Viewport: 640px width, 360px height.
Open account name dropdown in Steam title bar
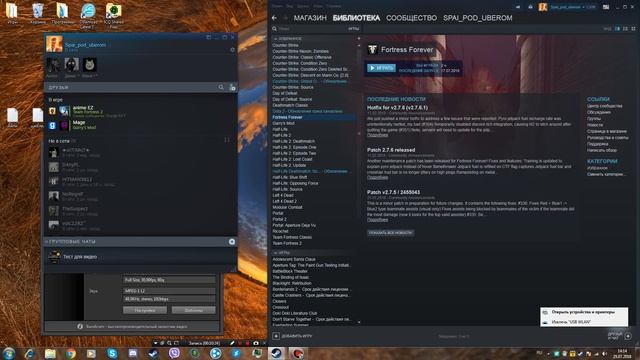pyautogui.click(x=572, y=7)
